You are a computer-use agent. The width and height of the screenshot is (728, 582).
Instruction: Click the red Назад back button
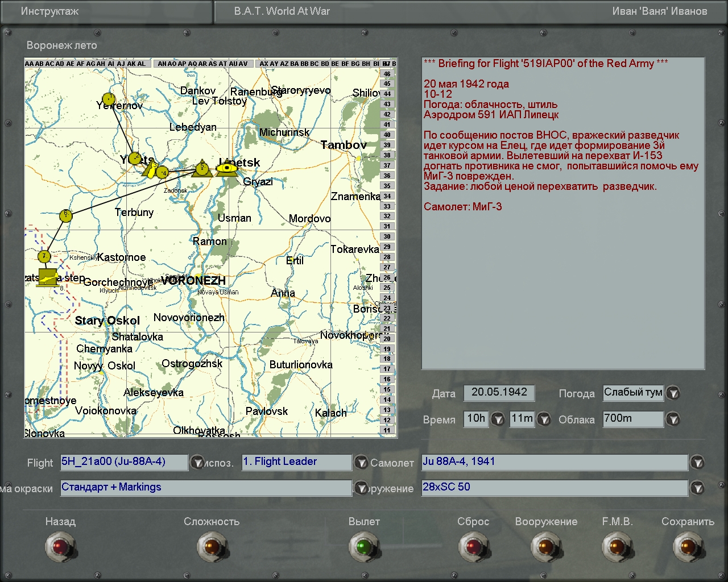(60, 547)
